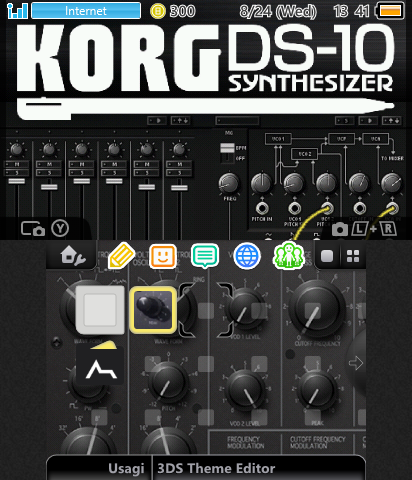Launch Internet Browser globe icon
This screenshot has height=480, width=412.
247,256
